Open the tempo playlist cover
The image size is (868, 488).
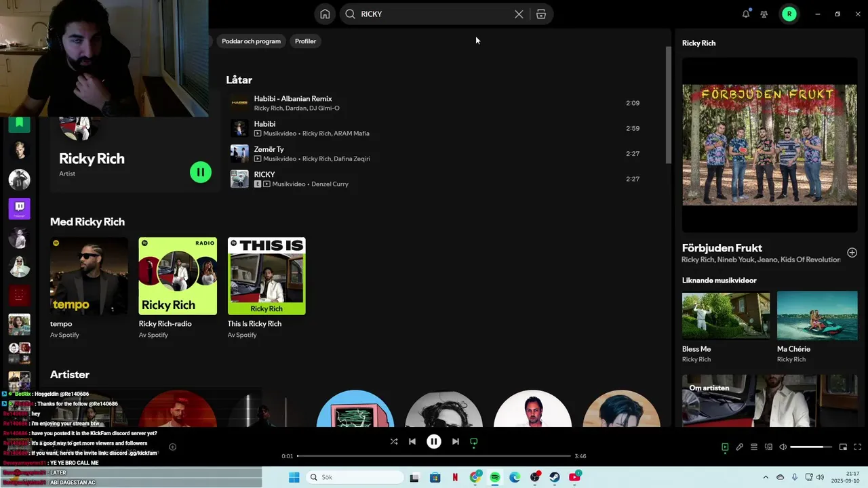point(89,276)
